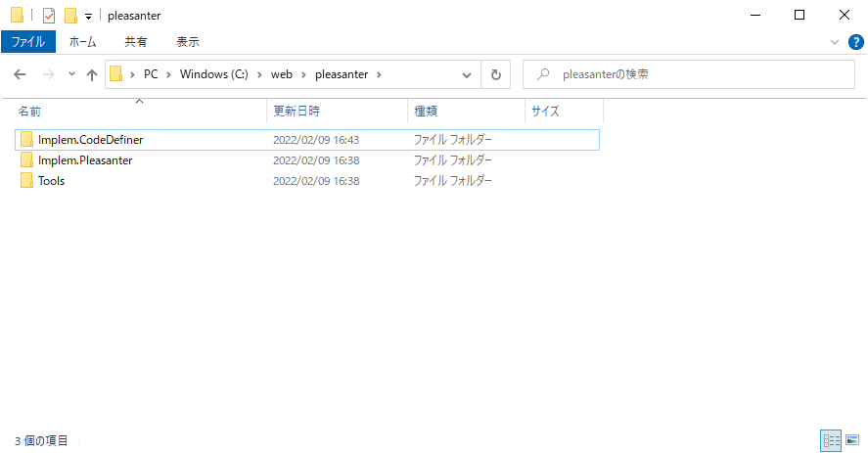Select web in the address breadcrumb
This screenshot has width=868, height=453.
point(281,74)
